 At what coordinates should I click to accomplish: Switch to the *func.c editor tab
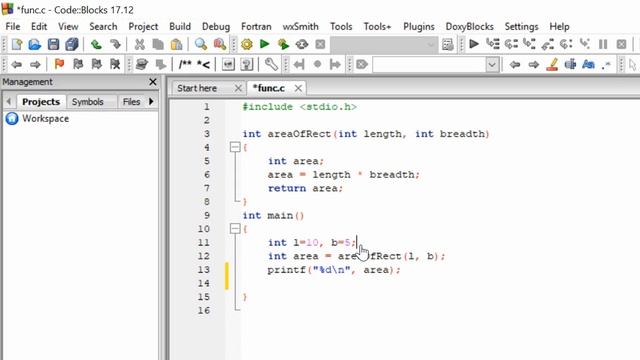pos(269,88)
